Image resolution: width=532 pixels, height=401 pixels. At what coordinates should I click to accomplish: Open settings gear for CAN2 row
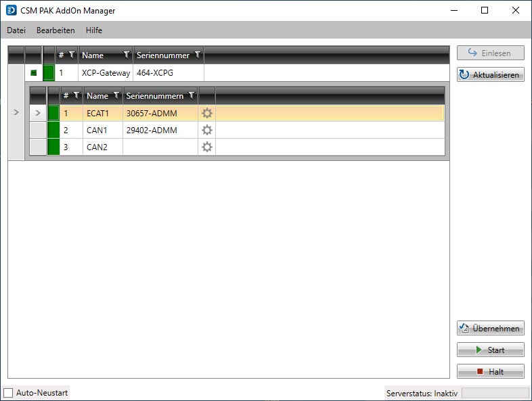click(x=207, y=147)
